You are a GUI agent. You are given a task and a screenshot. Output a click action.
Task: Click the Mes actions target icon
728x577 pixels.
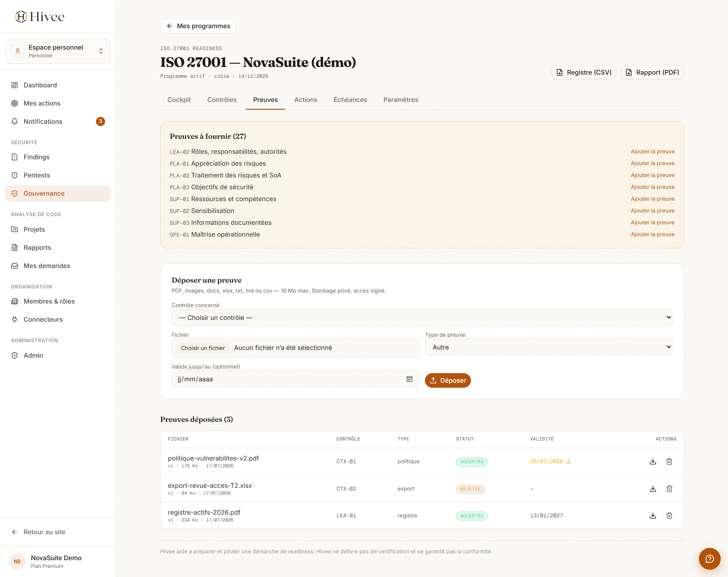click(x=15, y=103)
